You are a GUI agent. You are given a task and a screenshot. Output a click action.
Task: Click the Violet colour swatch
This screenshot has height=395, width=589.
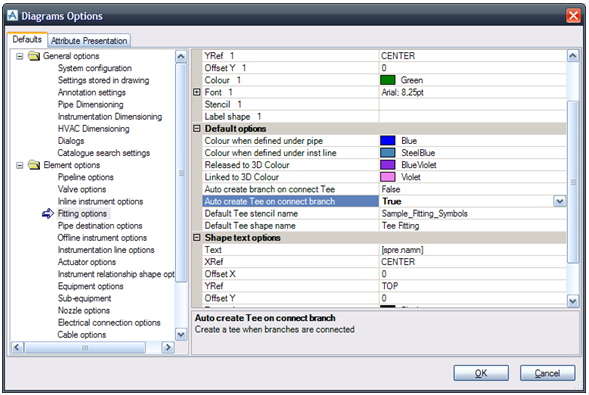[x=388, y=177]
